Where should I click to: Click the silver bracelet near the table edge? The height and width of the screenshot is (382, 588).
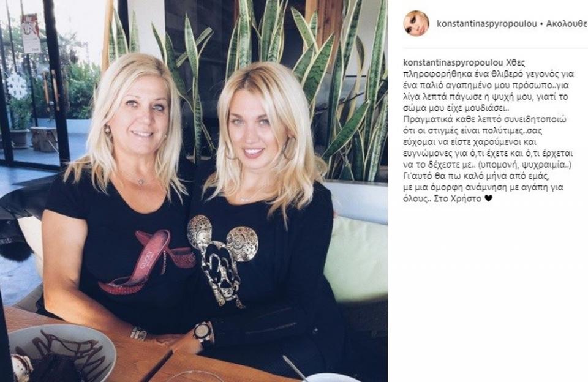[x=139, y=333]
